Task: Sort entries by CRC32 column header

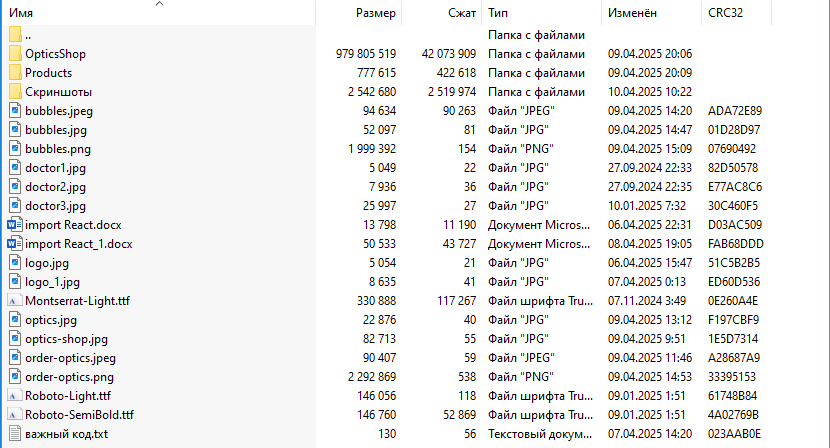Action: click(x=725, y=13)
